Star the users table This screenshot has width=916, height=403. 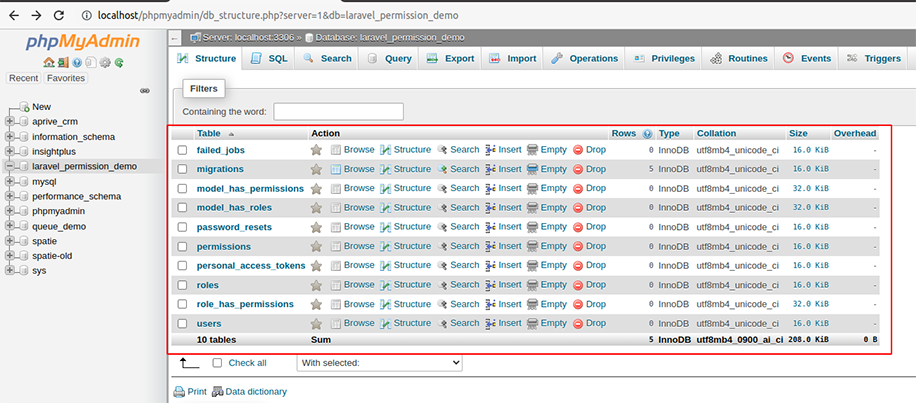316,324
